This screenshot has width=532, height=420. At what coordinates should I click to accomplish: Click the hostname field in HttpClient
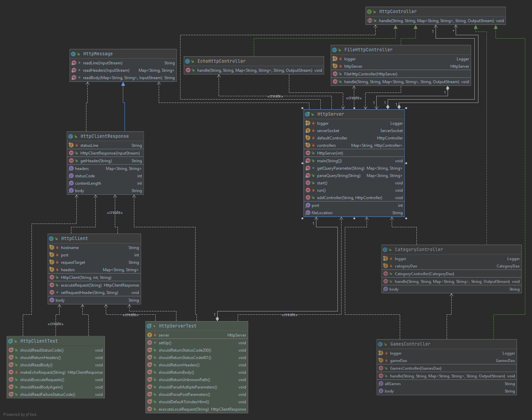[x=94, y=248]
